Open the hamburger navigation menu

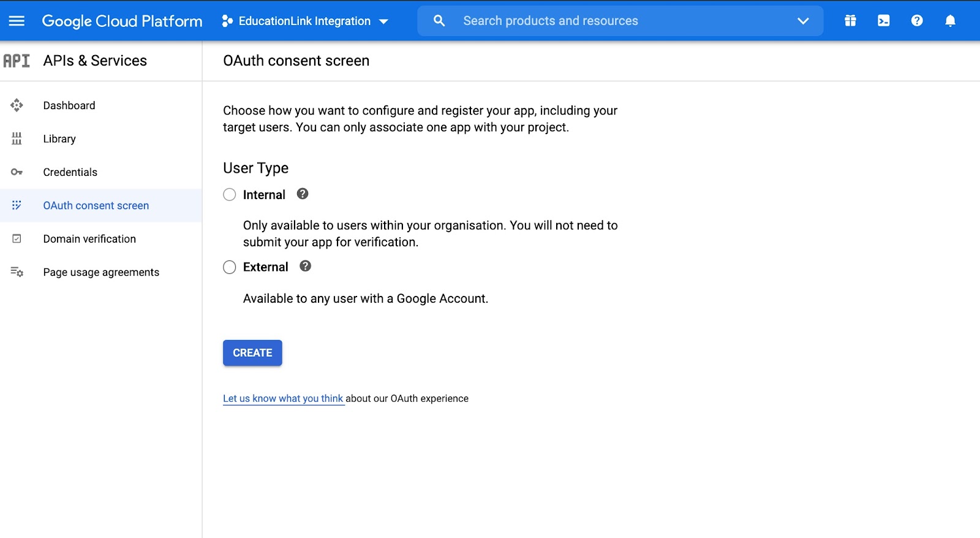click(x=17, y=21)
